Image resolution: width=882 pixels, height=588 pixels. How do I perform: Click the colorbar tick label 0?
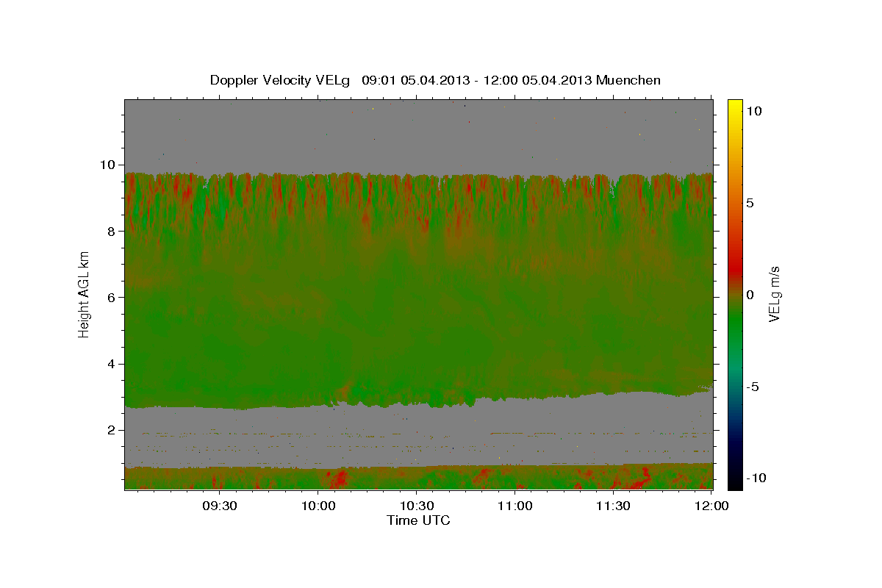pyautogui.click(x=750, y=295)
